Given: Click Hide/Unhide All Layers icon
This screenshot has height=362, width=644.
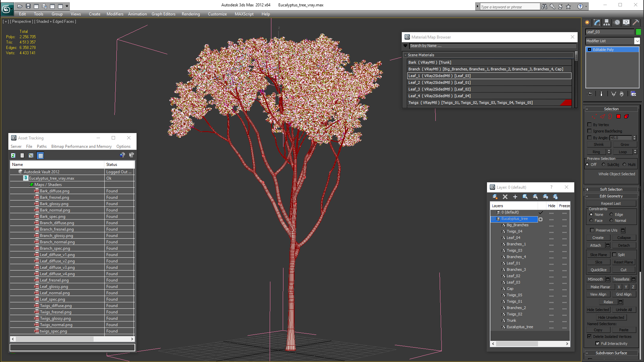Looking at the screenshot, I should pos(545,197).
